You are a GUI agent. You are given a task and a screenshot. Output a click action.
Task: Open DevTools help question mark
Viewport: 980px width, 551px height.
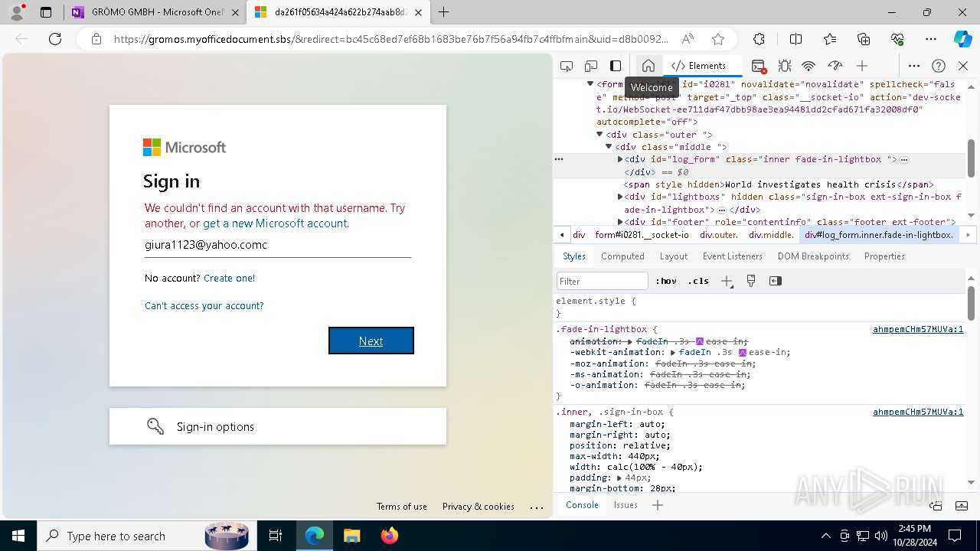pyautogui.click(x=939, y=66)
